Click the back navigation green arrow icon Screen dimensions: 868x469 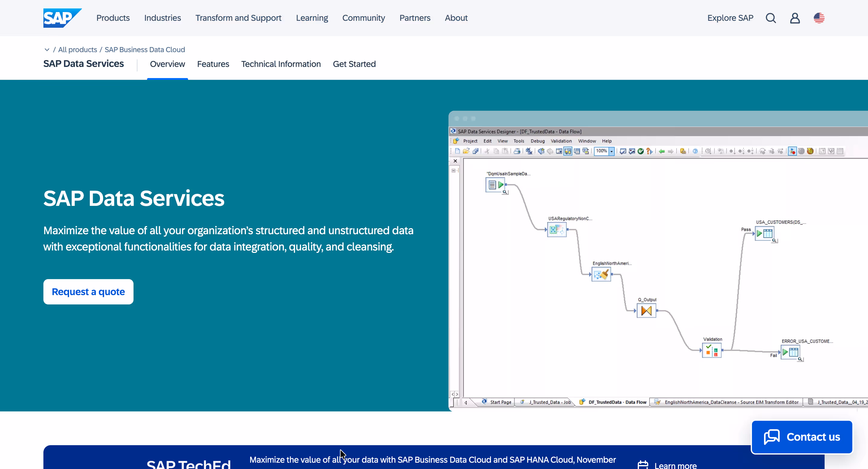coord(662,151)
